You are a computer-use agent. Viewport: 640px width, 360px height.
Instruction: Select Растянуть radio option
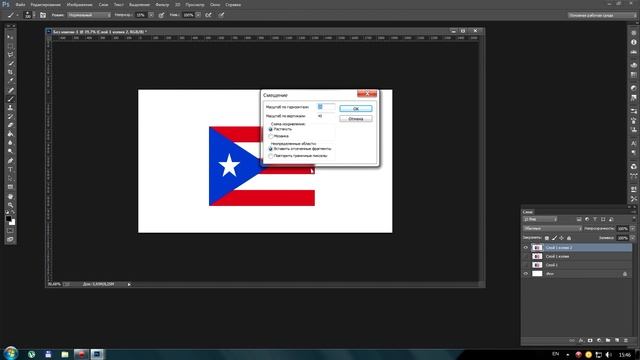tap(271, 129)
